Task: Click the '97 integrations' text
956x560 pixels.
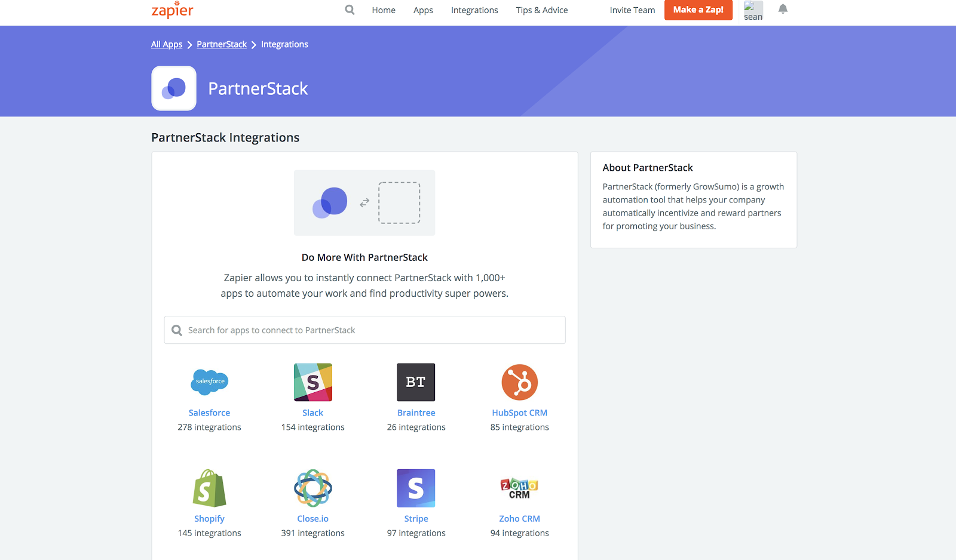Action: [416, 533]
